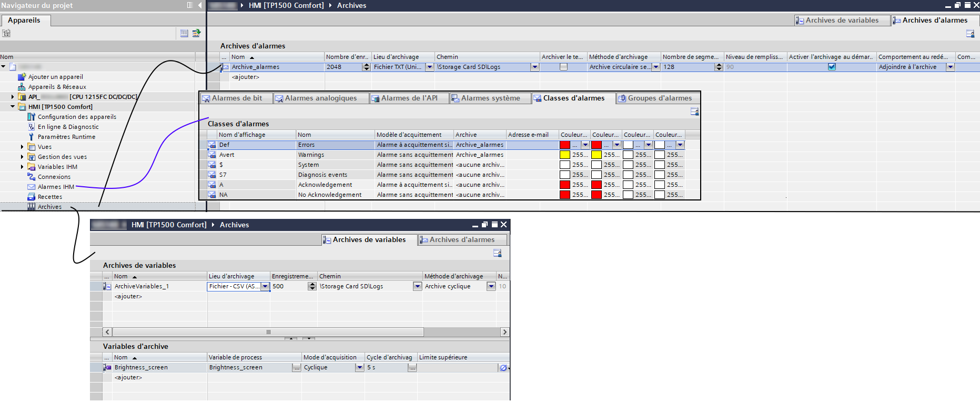Open the Lieu d'archivage dropdown for Archive_alarmes
This screenshot has width=980, height=402.
[x=430, y=67]
